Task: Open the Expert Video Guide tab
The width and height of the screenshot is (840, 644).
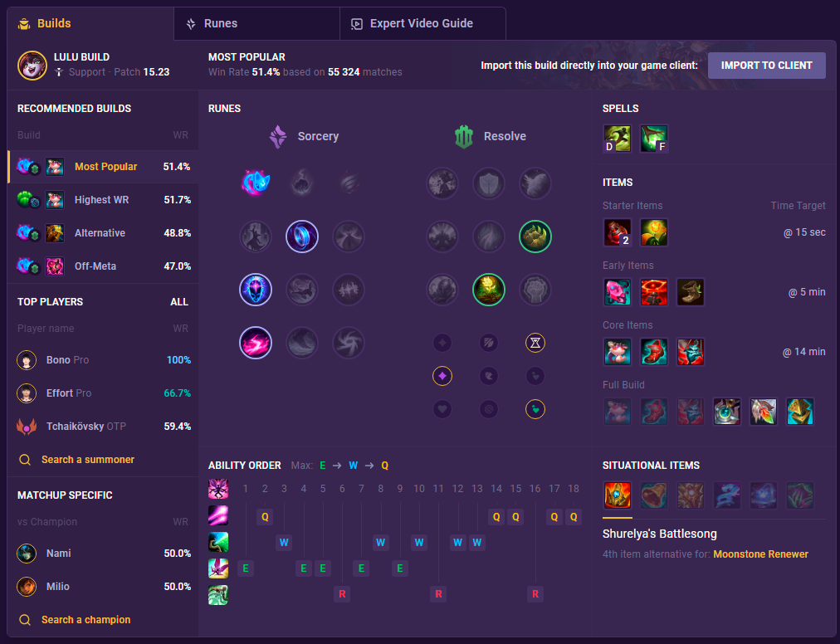Action: coord(422,23)
